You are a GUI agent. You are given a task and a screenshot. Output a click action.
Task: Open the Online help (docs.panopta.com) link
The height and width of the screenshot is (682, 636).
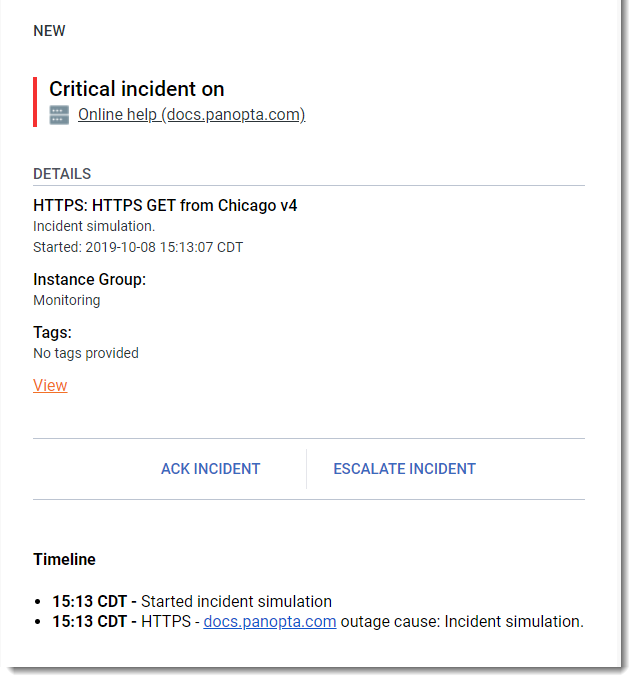(x=191, y=115)
